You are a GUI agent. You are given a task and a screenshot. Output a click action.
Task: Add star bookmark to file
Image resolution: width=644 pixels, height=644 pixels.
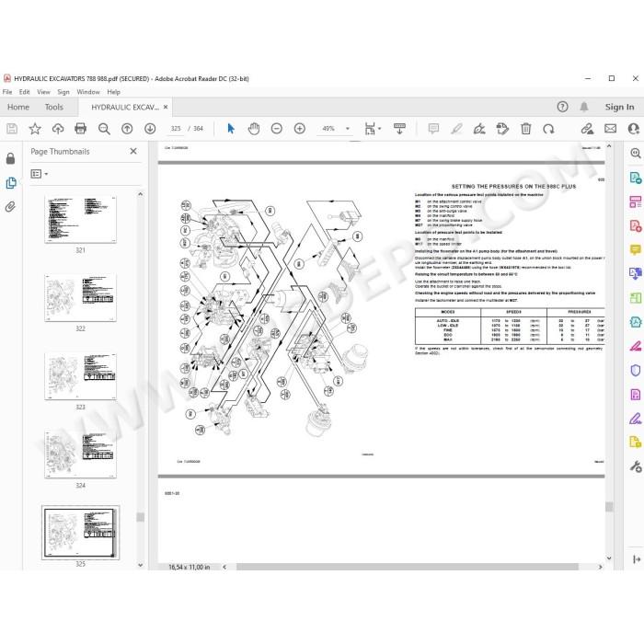[35, 129]
